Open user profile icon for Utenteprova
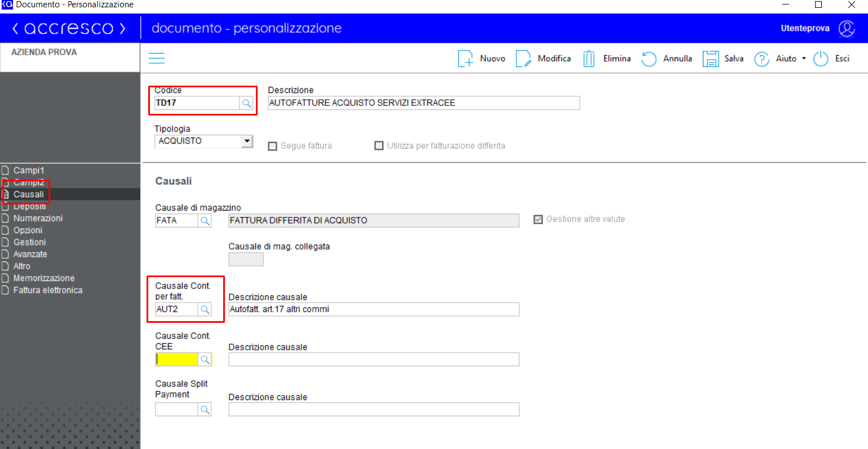The width and height of the screenshot is (868, 449). tap(847, 28)
